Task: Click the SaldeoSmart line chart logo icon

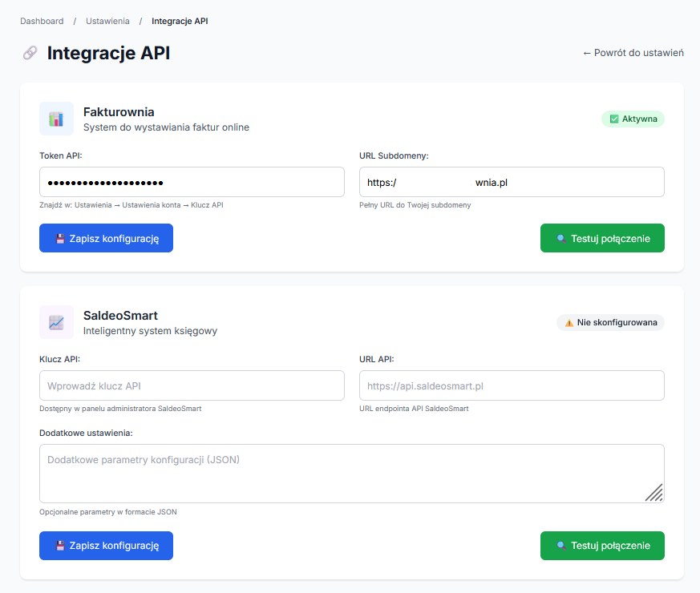Action: coord(56,322)
